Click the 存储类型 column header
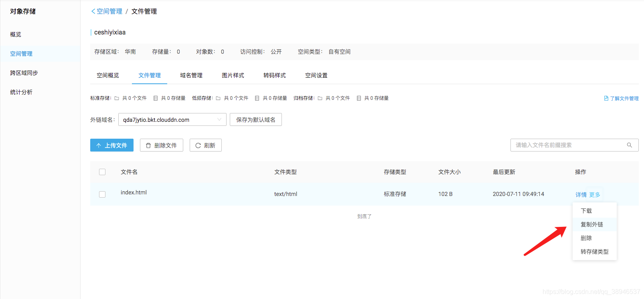 point(395,172)
